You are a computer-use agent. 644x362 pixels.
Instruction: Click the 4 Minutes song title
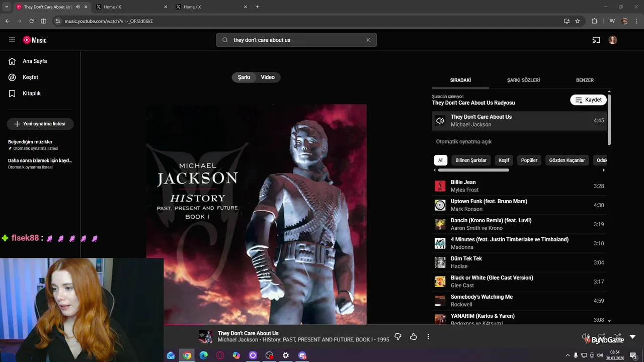(x=510, y=240)
